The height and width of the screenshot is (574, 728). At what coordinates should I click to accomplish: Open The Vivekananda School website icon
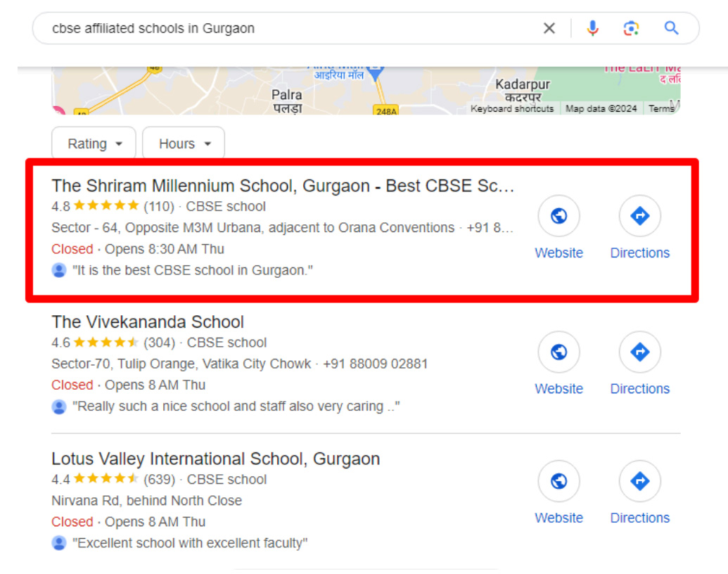(558, 352)
